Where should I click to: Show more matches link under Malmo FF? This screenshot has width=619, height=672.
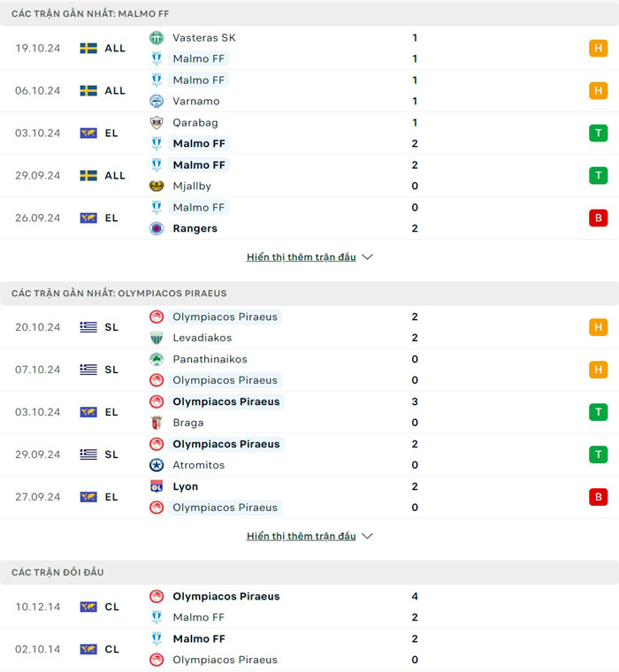coord(301,257)
